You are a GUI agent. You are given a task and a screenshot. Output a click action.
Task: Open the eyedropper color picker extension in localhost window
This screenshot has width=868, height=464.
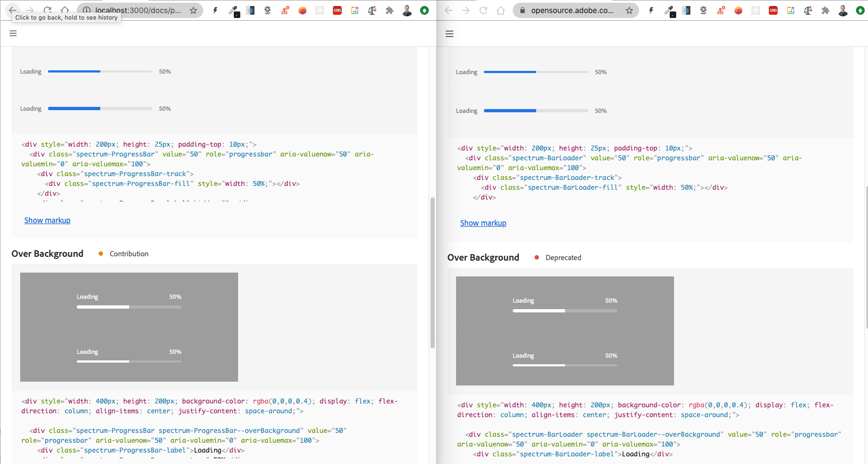click(x=233, y=10)
